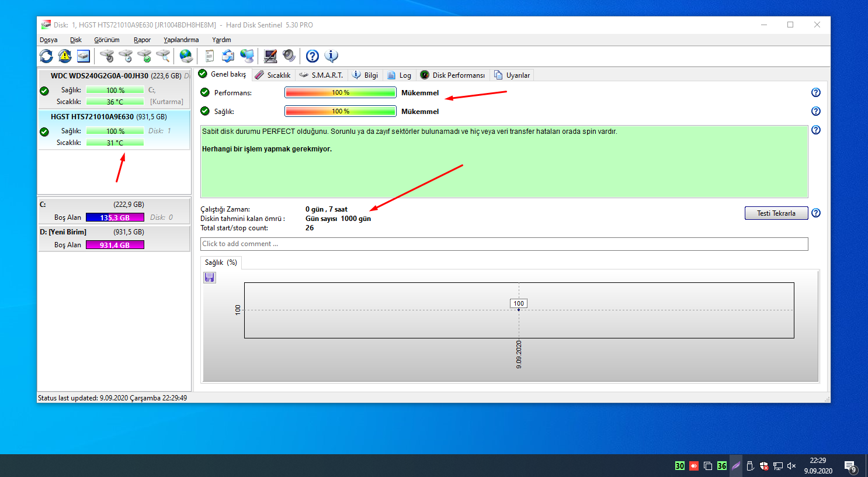Click the send report envelope icon
This screenshot has width=868, height=477.
click(x=228, y=56)
